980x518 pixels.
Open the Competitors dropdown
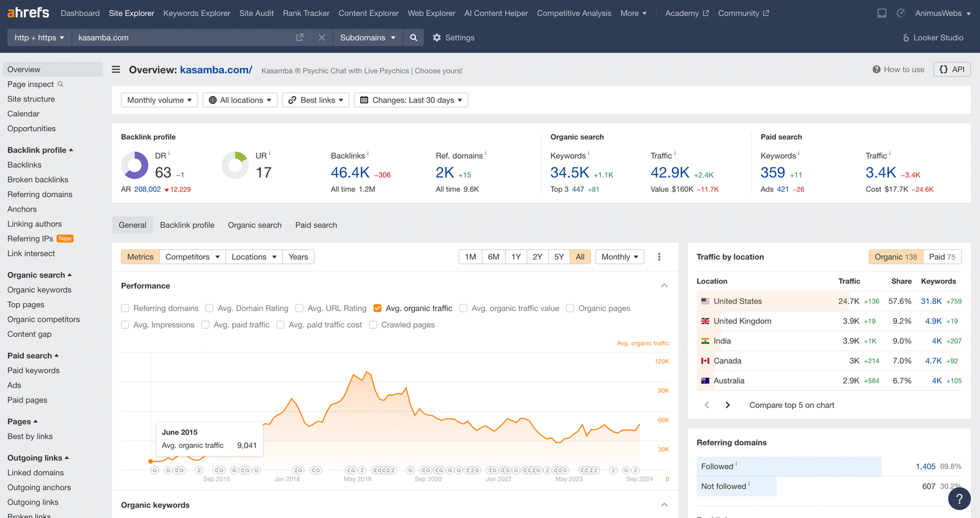coord(192,257)
